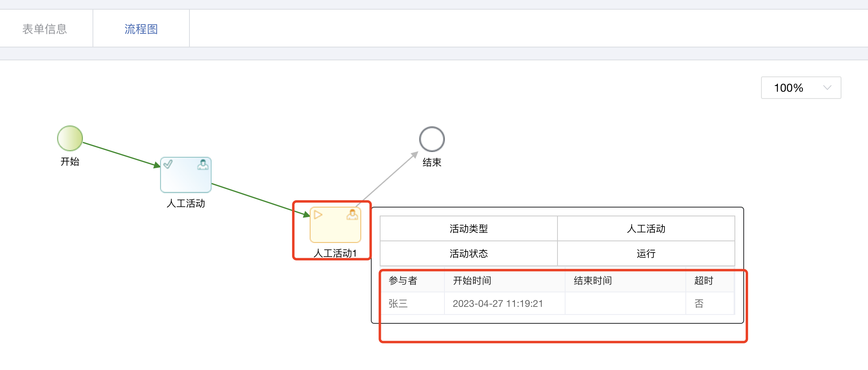Switch to the 流程图 tab
868x370 pixels.
[x=141, y=29]
